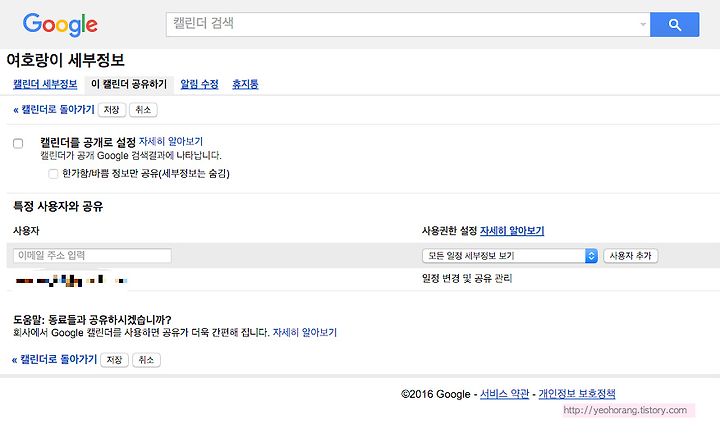
Task: Click the 사용자 추가 button
Action: [630, 256]
